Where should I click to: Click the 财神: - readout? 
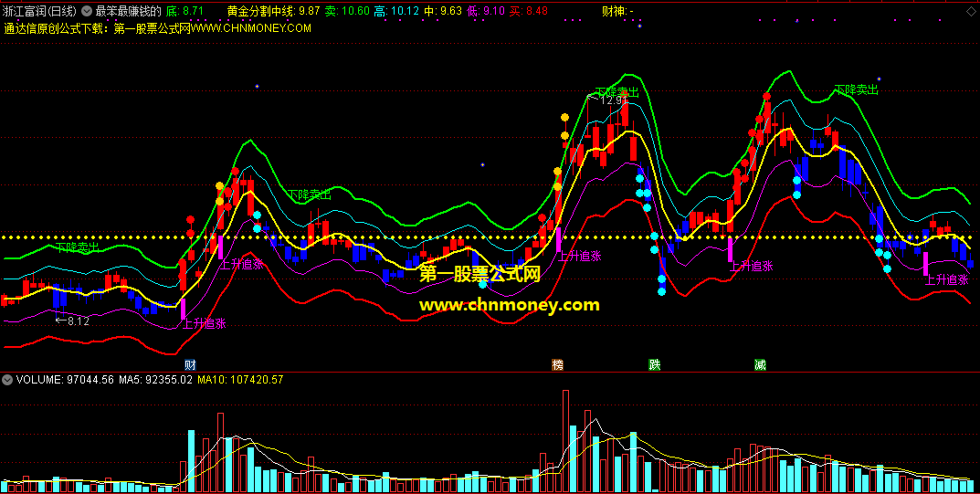click(617, 11)
